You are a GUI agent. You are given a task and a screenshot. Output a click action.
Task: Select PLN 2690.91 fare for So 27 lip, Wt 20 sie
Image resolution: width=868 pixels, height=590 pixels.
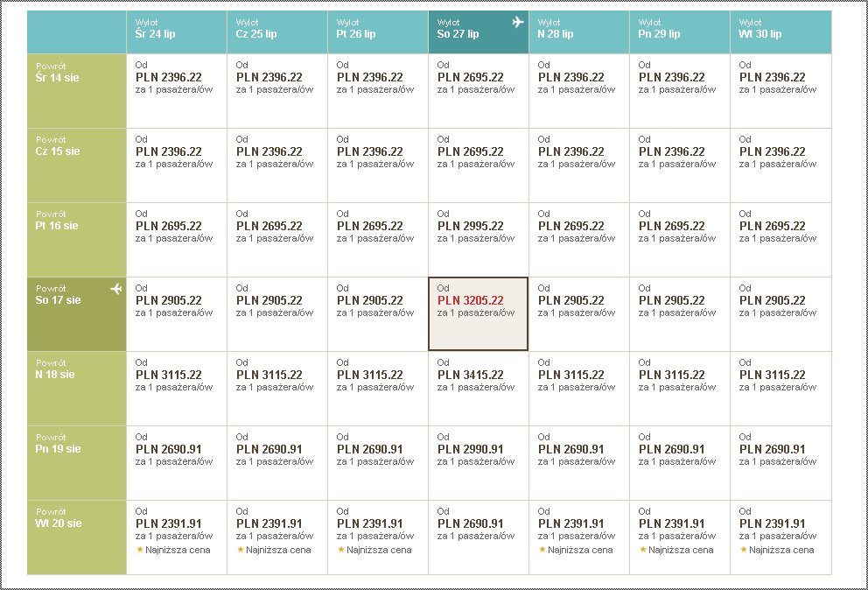click(x=479, y=537)
